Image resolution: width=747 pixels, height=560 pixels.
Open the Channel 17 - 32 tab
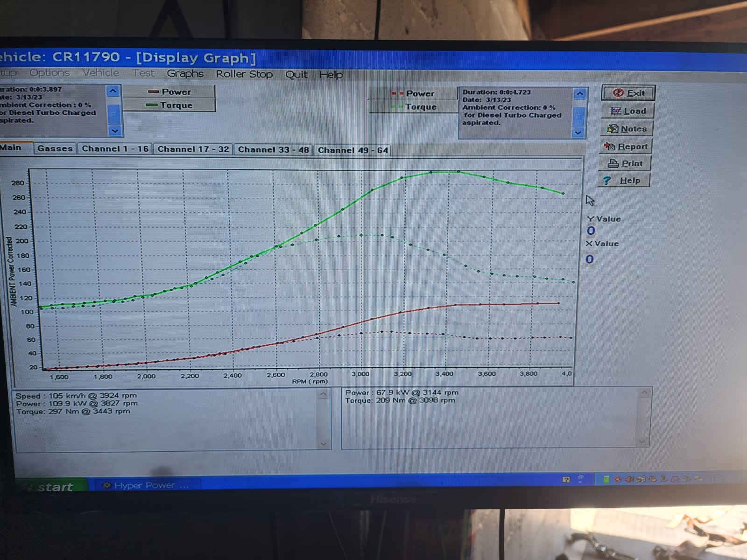[x=193, y=149]
